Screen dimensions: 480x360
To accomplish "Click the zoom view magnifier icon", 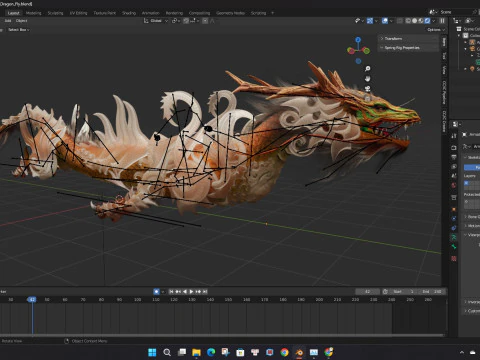I will [367, 69].
